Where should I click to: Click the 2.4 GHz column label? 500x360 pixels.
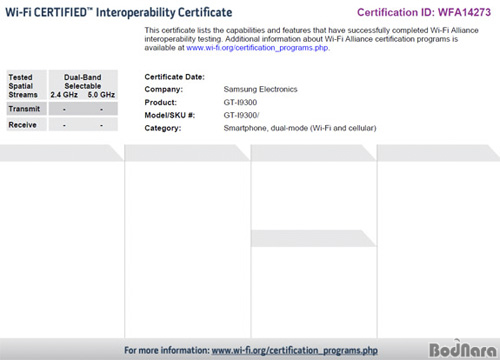click(64, 95)
